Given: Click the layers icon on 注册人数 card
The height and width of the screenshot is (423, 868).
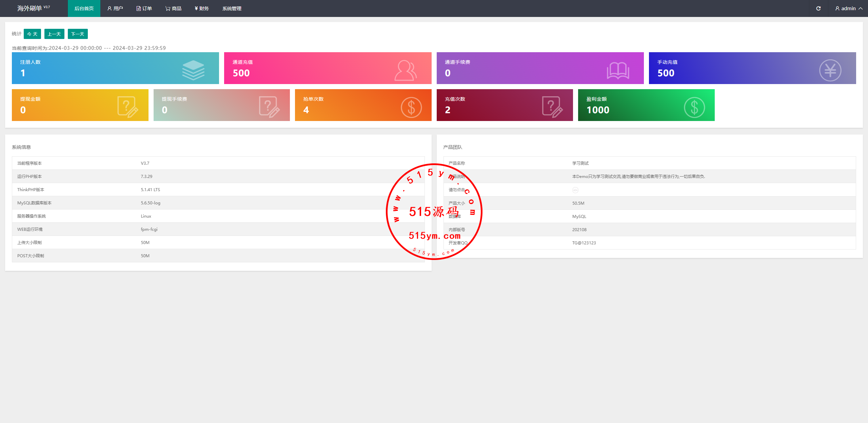Looking at the screenshot, I should coord(193,70).
